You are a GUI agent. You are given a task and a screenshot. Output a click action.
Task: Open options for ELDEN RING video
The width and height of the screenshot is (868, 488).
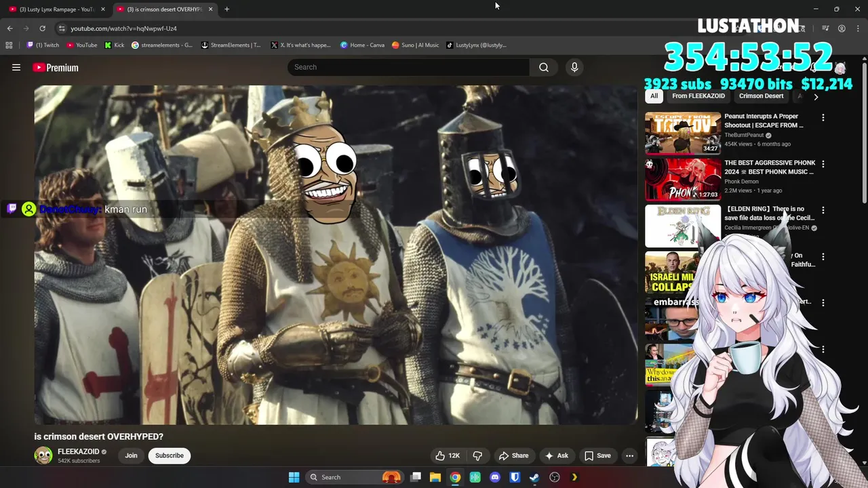(823, 210)
